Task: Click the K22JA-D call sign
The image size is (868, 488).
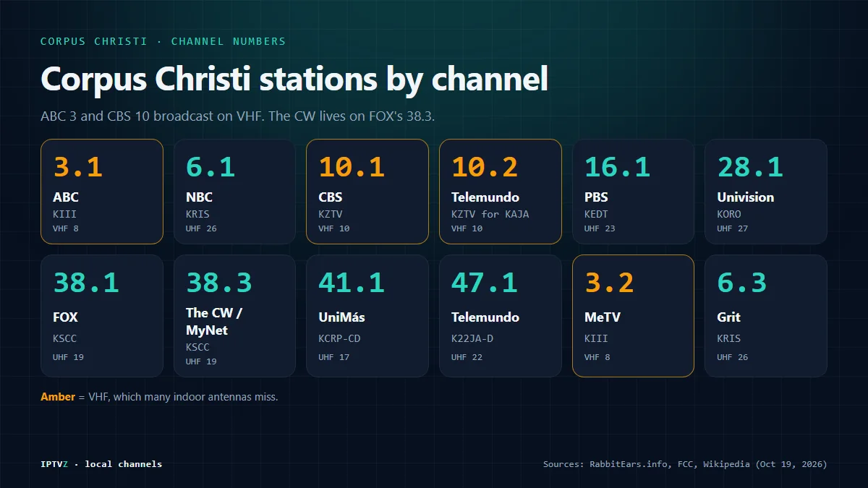Action: pos(472,338)
